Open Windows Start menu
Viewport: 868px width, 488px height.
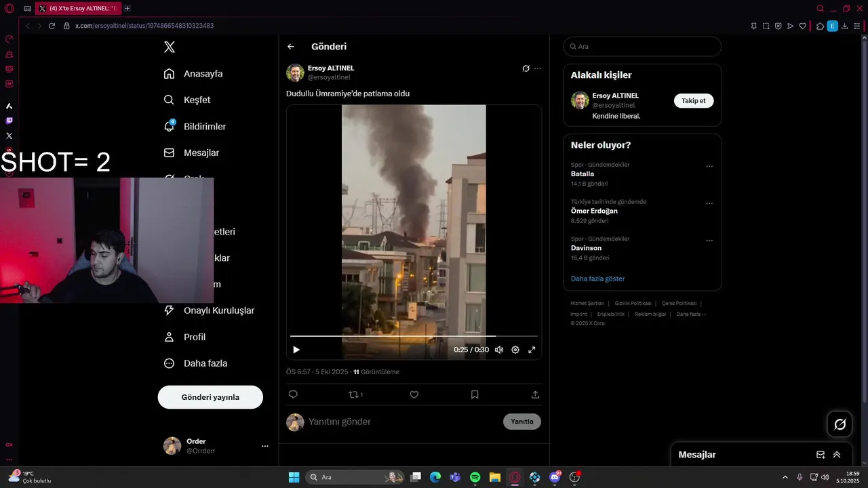pos(294,477)
